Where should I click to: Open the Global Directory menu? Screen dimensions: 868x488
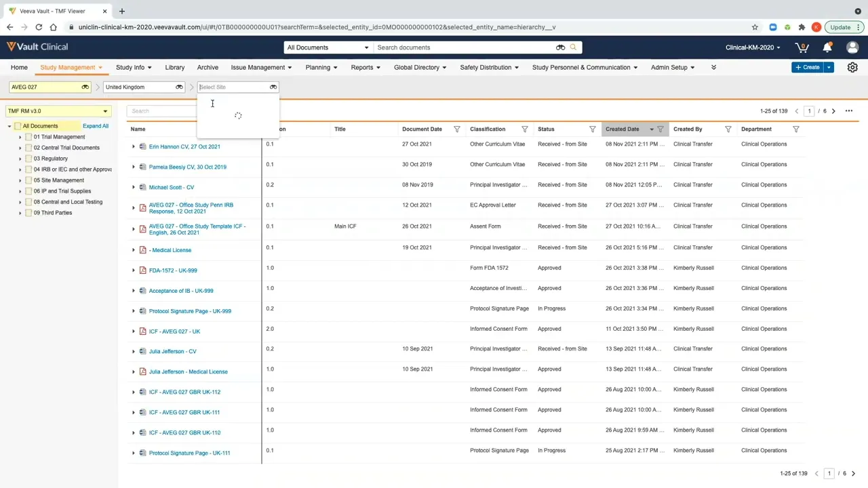click(x=420, y=67)
